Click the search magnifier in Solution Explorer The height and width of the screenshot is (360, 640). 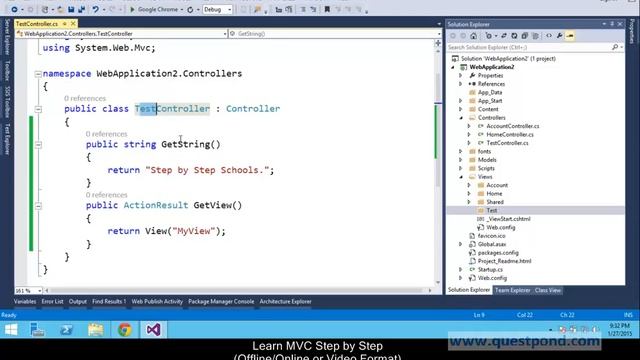[615, 47]
